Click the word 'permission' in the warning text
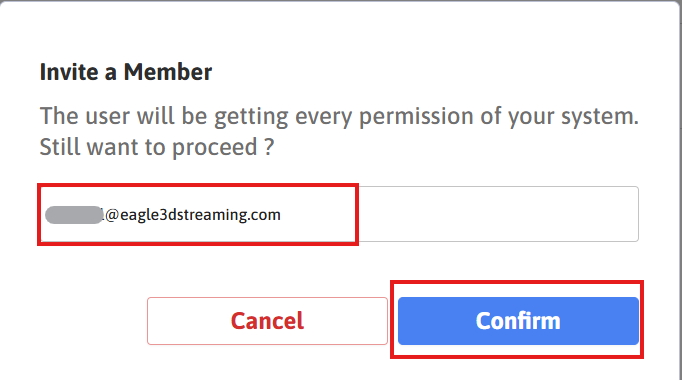Image resolution: width=682 pixels, height=380 pixels. [416, 117]
